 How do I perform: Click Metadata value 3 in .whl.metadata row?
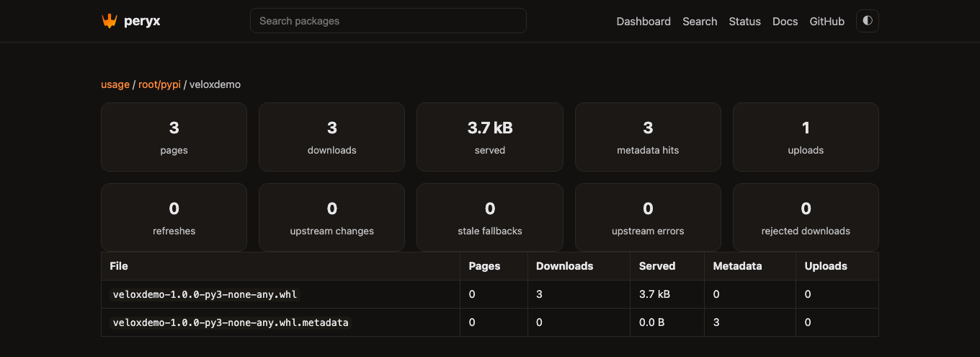tap(750, 322)
